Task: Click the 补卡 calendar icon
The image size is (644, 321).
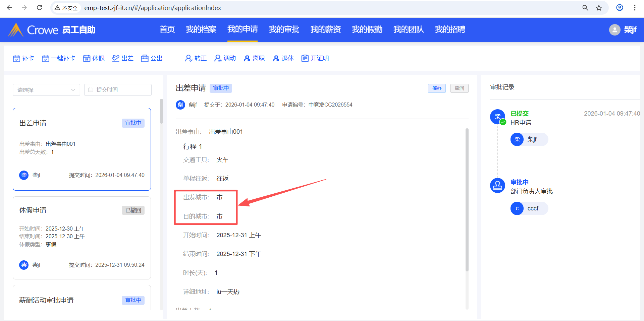Action: click(x=16, y=58)
